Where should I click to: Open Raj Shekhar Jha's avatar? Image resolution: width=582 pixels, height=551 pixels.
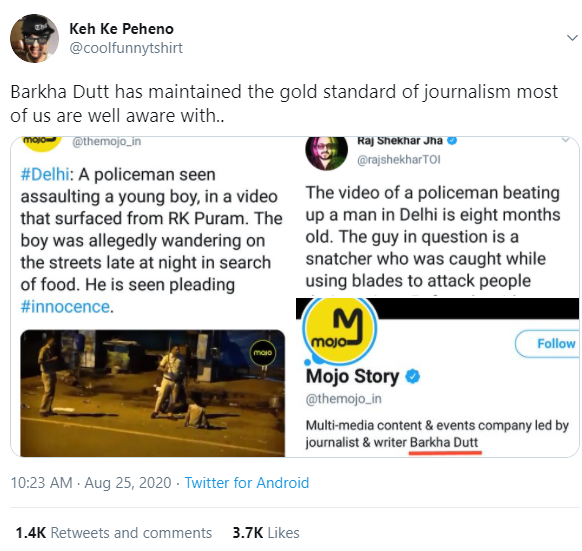326,153
